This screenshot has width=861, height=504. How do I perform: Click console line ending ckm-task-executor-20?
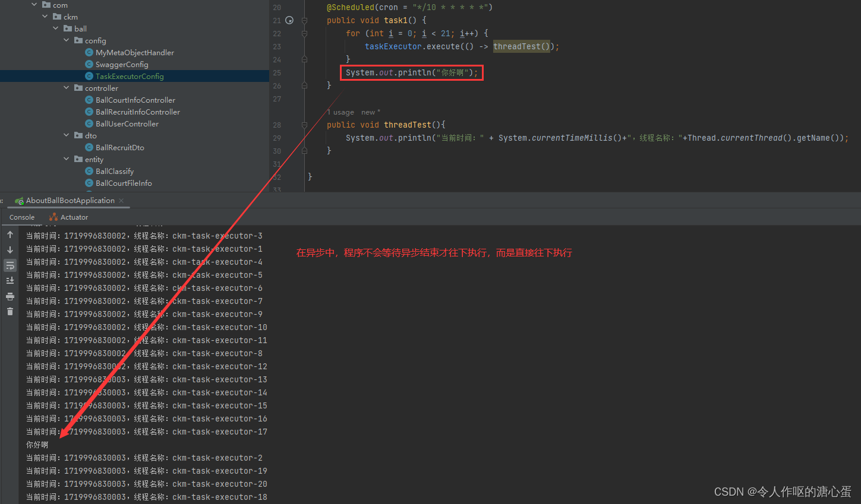click(147, 484)
